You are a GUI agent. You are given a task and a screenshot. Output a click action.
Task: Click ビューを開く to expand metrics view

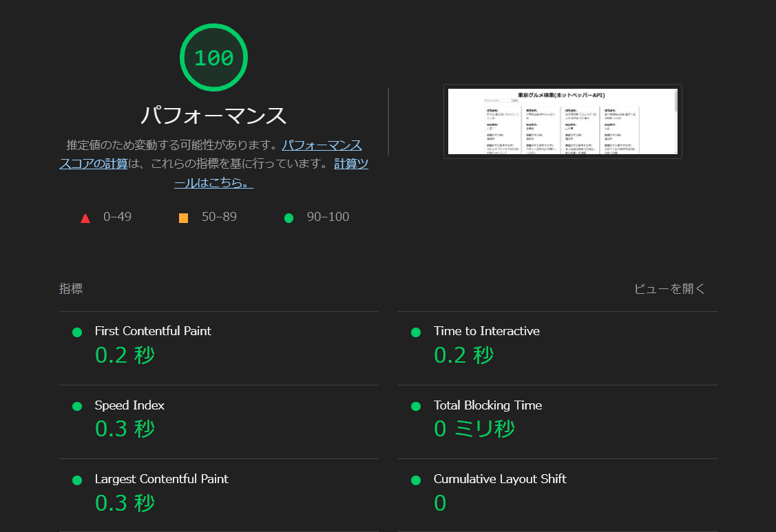point(669,288)
